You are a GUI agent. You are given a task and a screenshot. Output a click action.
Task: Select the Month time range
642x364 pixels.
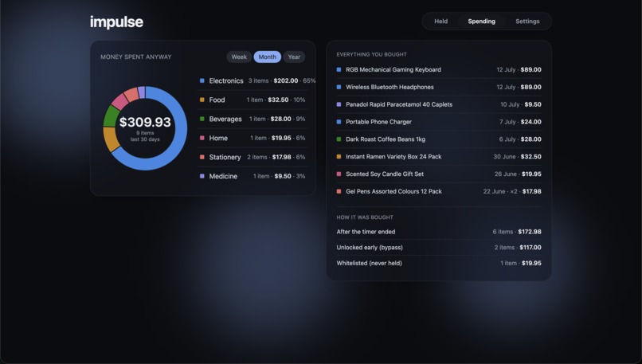pyautogui.click(x=268, y=57)
